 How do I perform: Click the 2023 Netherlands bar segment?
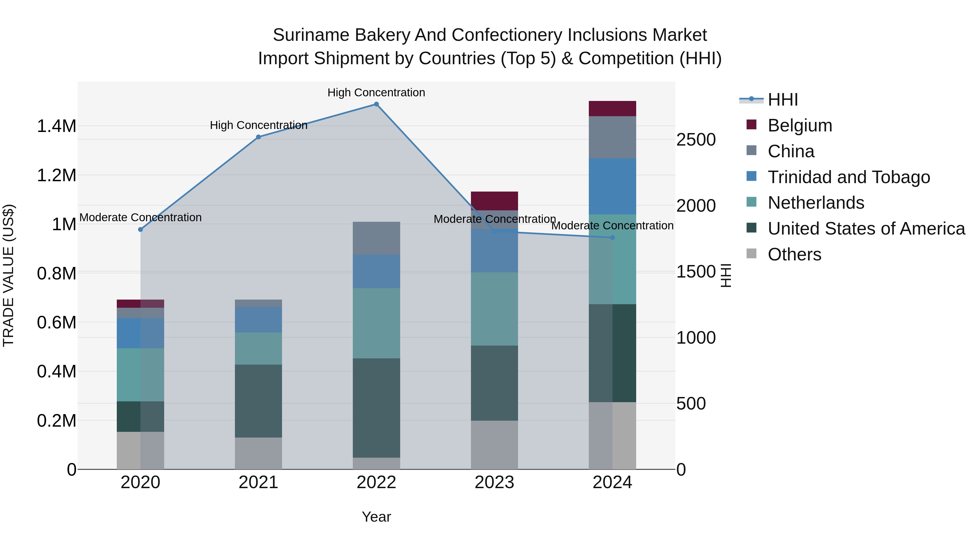[x=495, y=309]
